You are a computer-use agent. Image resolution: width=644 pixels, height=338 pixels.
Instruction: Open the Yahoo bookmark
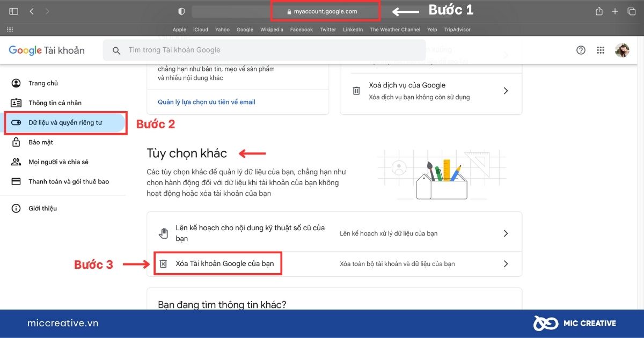(222, 30)
